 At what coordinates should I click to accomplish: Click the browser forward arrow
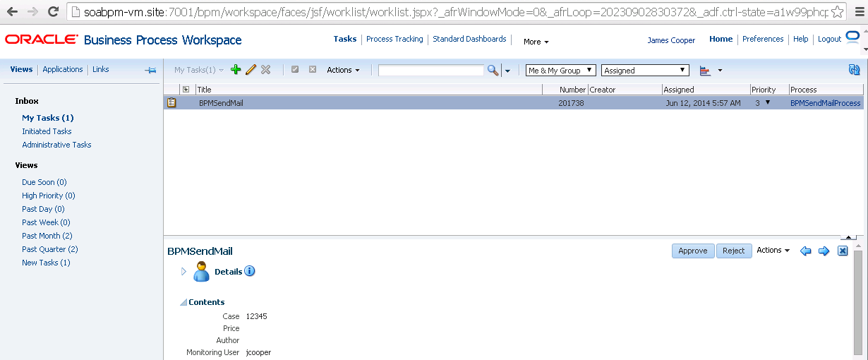point(32,12)
